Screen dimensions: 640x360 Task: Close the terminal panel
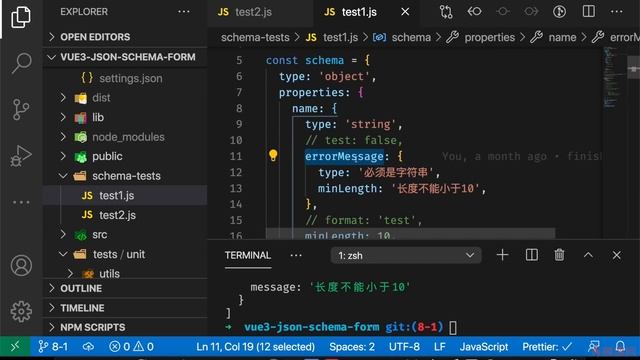(616, 256)
